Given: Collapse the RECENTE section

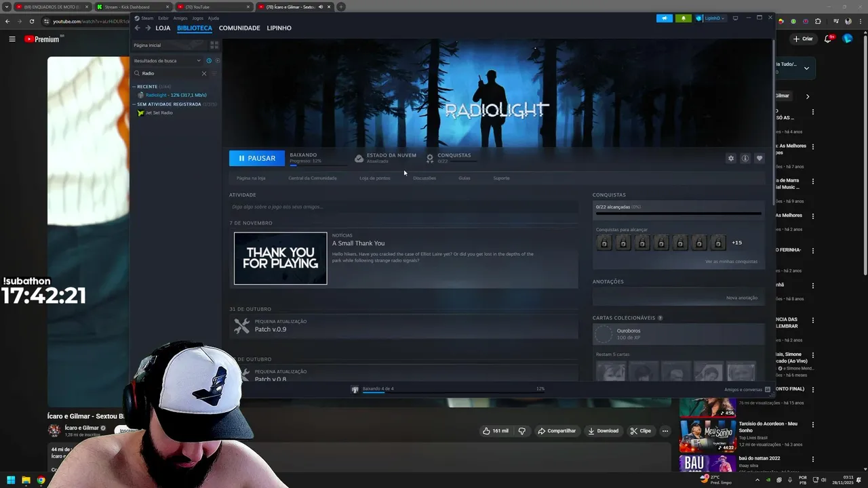Looking at the screenshot, I should (x=134, y=87).
